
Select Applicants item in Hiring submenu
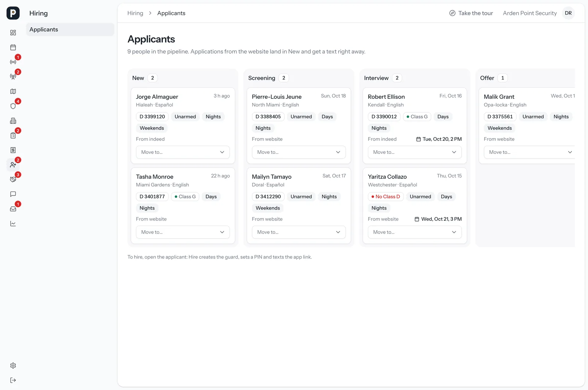tap(70, 29)
